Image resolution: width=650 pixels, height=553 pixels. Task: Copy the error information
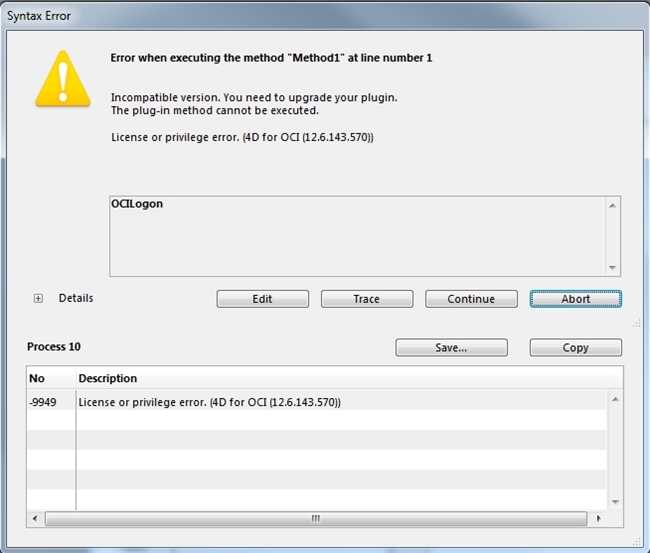(x=575, y=348)
